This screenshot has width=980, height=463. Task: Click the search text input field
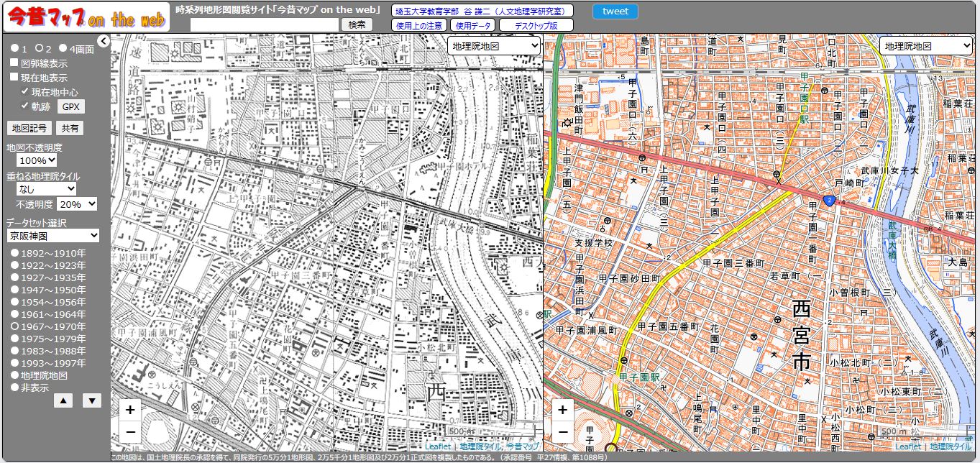point(265,24)
